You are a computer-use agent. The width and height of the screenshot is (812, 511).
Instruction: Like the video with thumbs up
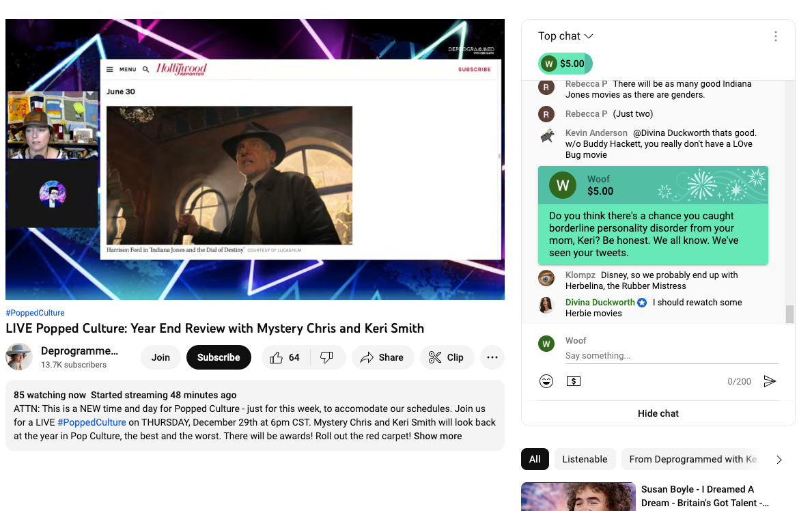(x=285, y=357)
